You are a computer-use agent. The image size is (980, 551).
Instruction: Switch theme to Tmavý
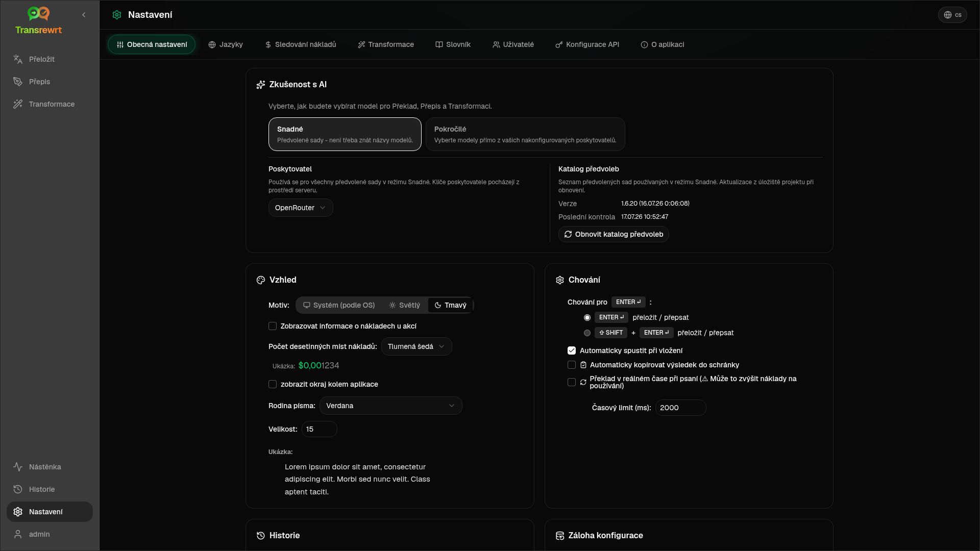point(450,305)
